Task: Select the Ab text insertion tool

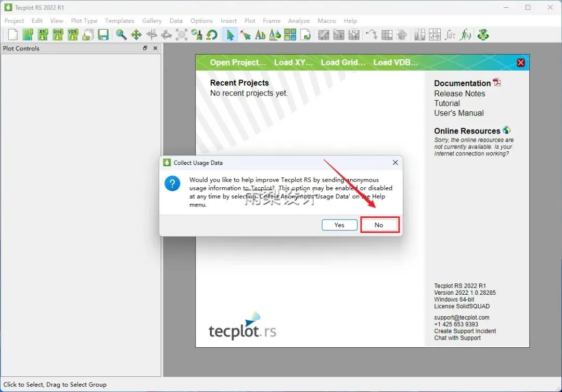Action: coord(260,35)
